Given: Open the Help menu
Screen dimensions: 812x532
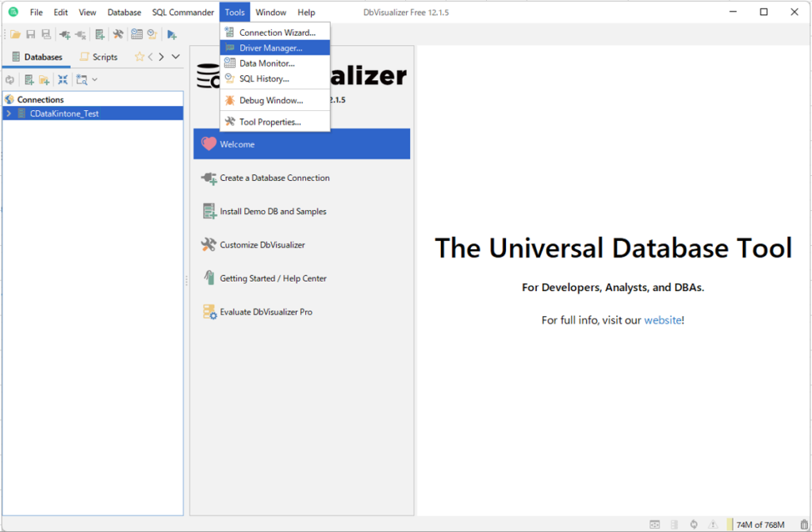Looking at the screenshot, I should click(x=306, y=13).
